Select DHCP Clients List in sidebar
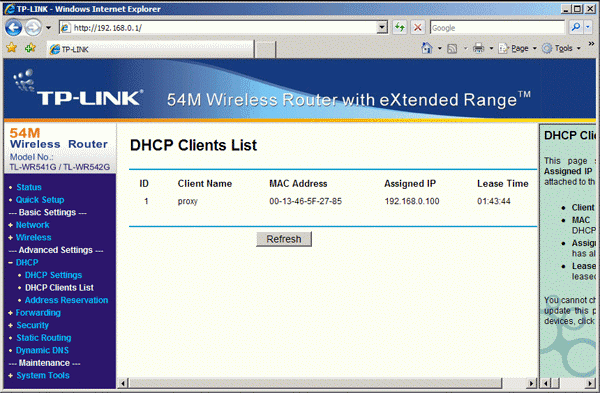This screenshot has height=393, width=600. [x=59, y=287]
